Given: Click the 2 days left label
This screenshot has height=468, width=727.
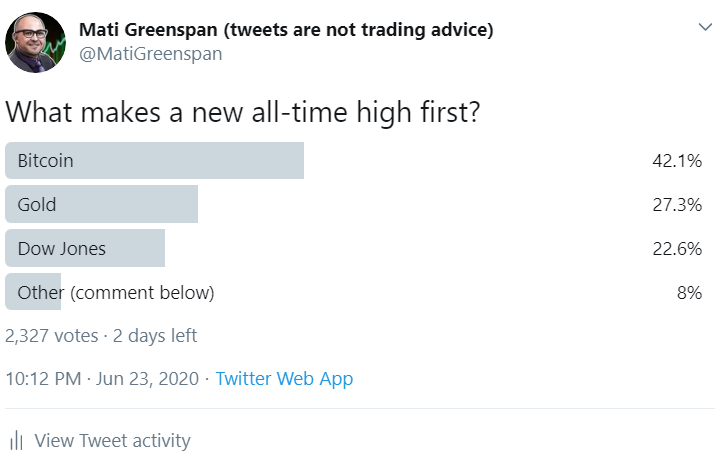Looking at the screenshot, I should point(155,335).
